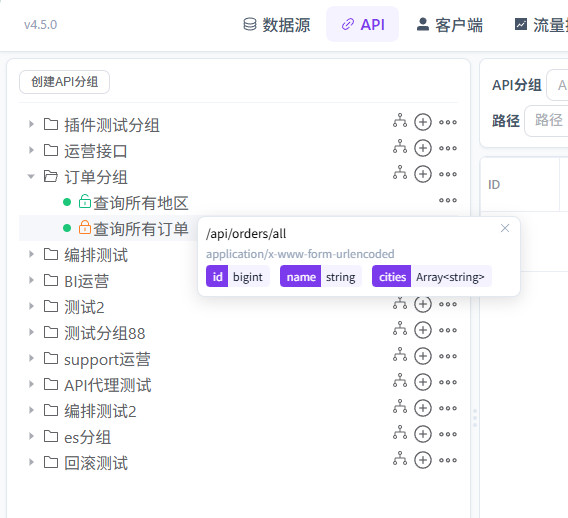The height and width of the screenshot is (518, 568).
Task: Expand the BI运营 folder
Action: [32, 280]
